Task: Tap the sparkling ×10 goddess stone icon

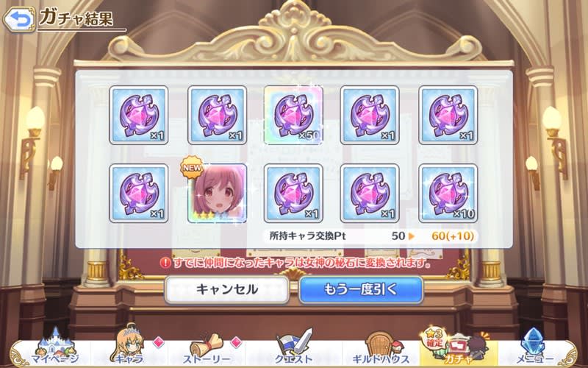Action: 448,194
